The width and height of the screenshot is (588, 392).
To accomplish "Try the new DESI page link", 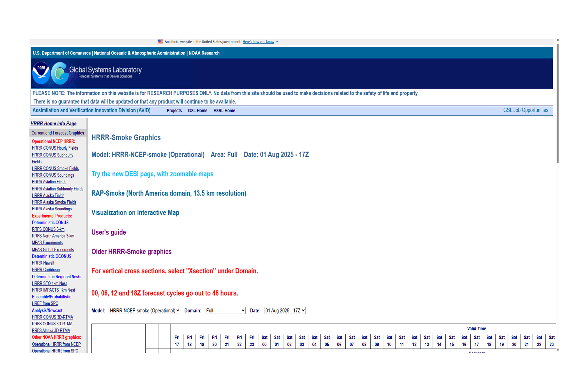I will (x=152, y=174).
